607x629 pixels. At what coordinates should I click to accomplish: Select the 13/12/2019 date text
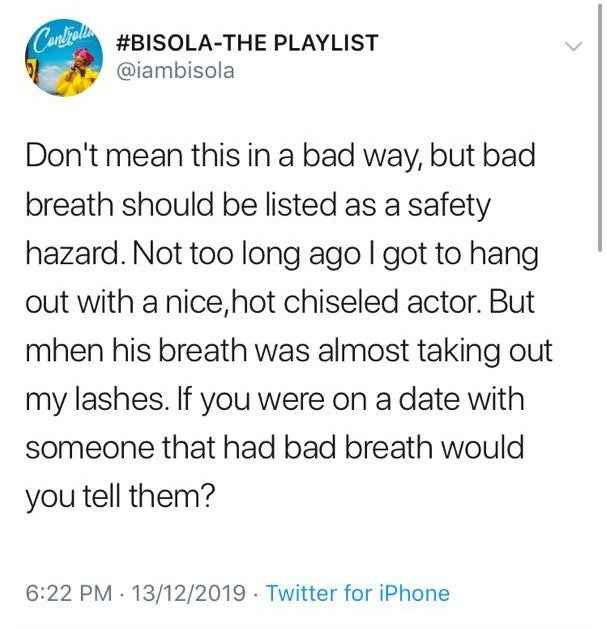click(188, 593)
